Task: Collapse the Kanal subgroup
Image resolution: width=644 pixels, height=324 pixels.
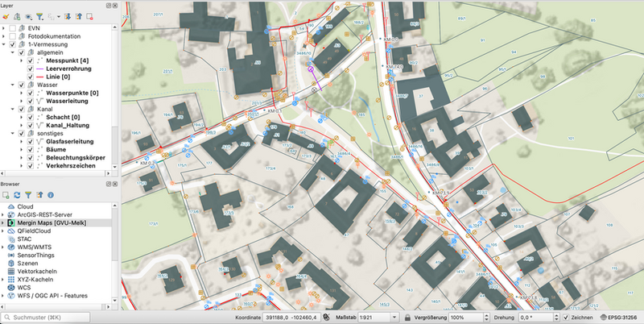Action: point(13,110)
